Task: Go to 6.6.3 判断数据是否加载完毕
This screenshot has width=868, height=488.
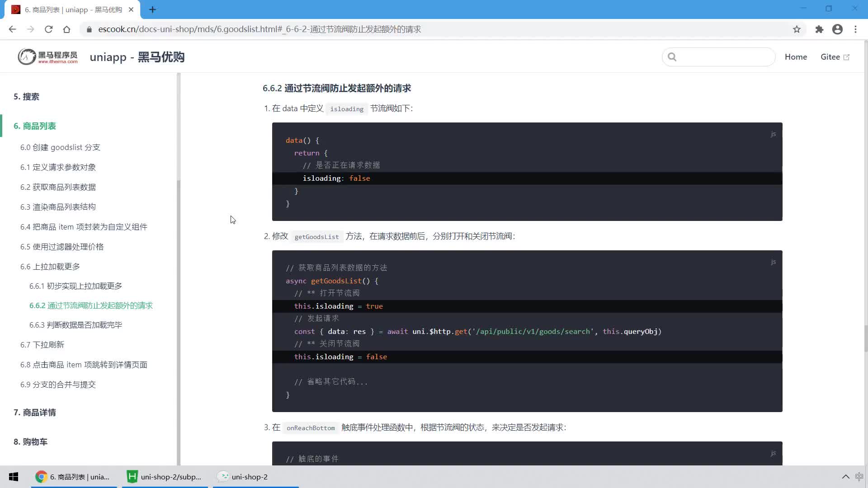Action: 75,325
